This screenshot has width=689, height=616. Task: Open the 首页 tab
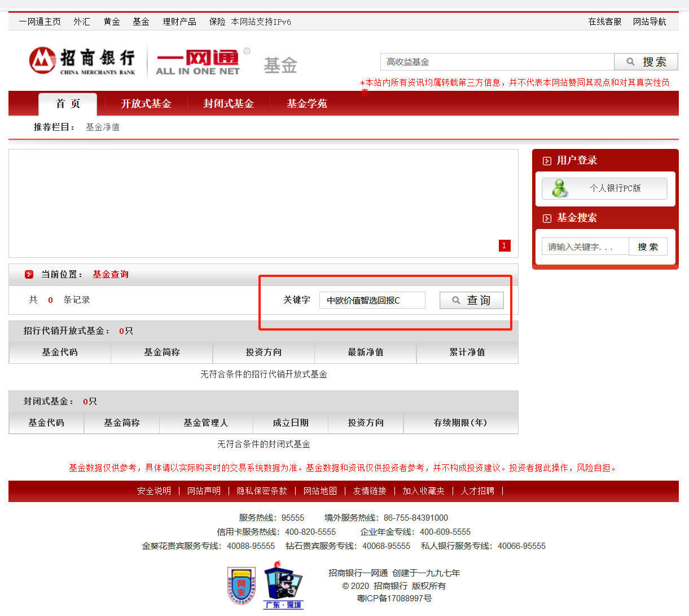coord(68,104)
